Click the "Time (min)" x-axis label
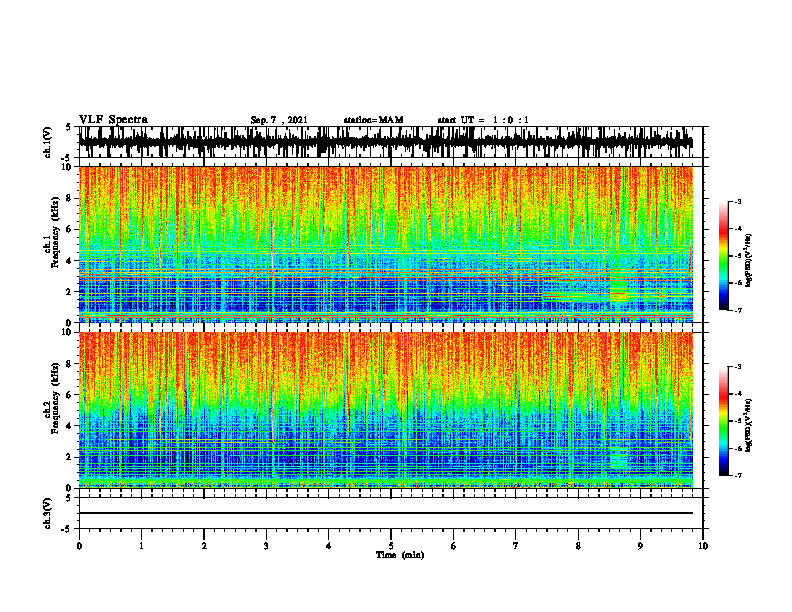The image size is (792, 612). click(400, 555)
